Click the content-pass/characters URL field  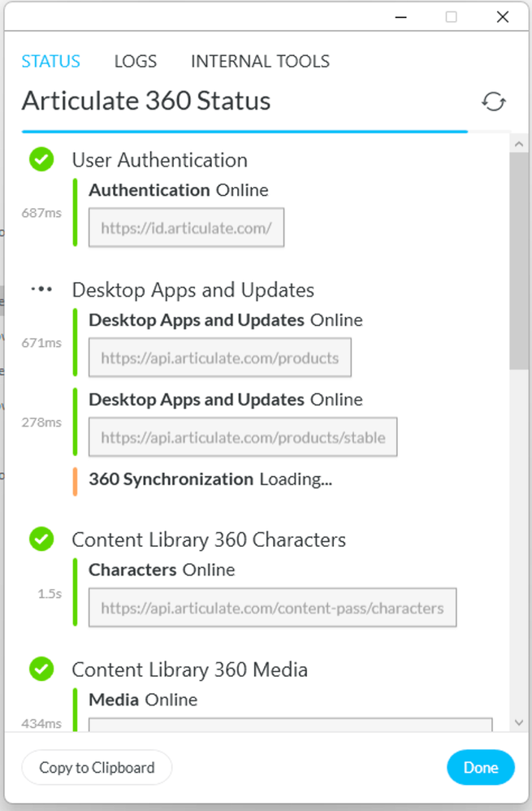272,608
